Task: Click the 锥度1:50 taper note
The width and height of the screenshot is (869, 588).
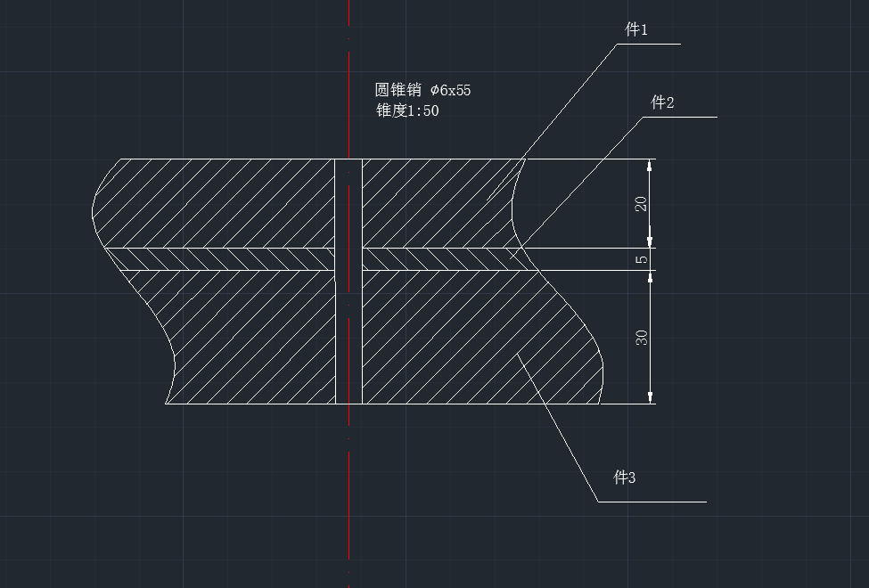Action: [x=407, y=111]
